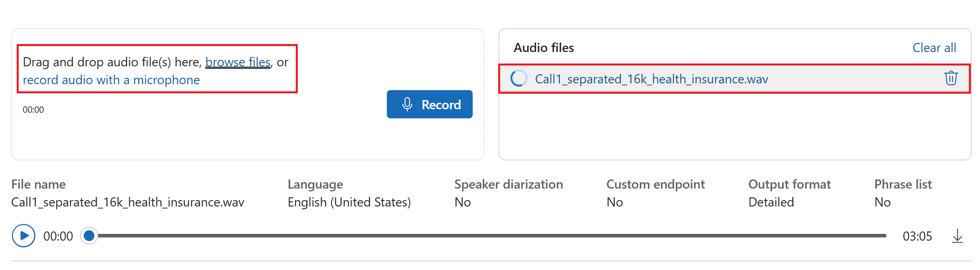The image size is (980, 270).
Task: Click the Detailed output format value
Action: point(771,202)
